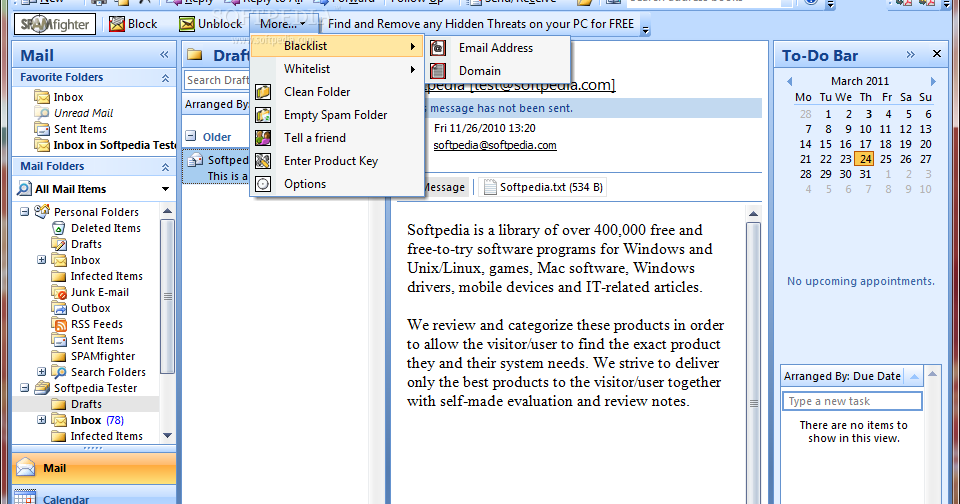Collapse the Personal Folders tree node
This screenshot has width=960, height=504.
point(24,212)
